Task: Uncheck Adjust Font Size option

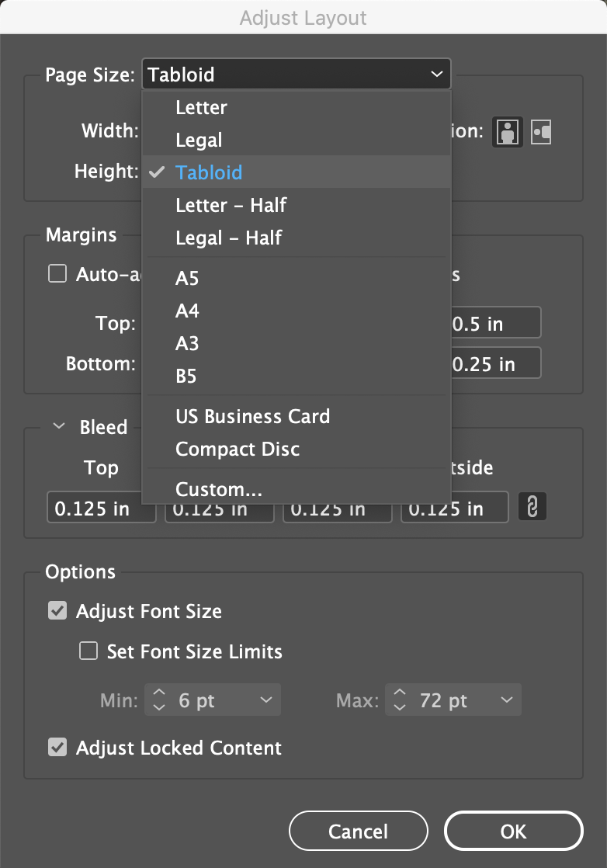Action: [57, 610]
